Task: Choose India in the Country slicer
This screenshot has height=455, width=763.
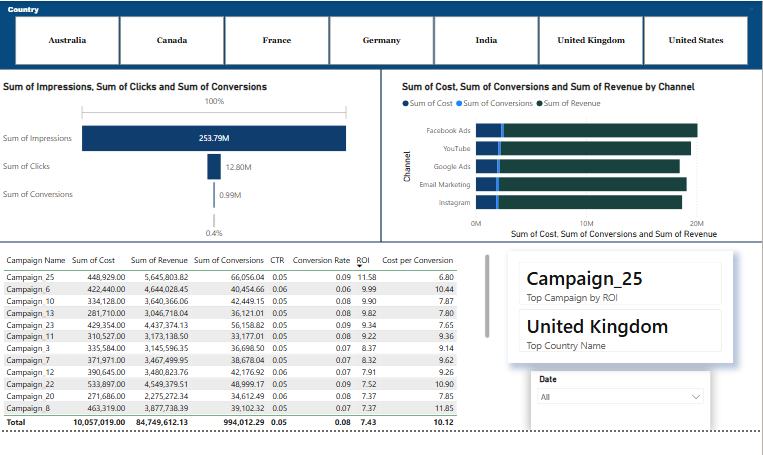Action: (486, 40)
